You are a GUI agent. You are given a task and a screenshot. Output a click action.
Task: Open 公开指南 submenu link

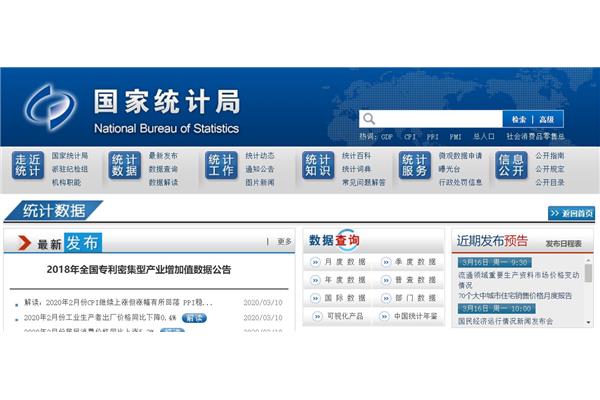click(x=549, y=156)
